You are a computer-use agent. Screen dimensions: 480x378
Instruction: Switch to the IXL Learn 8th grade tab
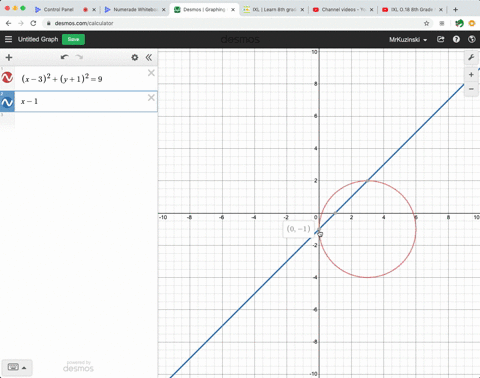(274, 10)
